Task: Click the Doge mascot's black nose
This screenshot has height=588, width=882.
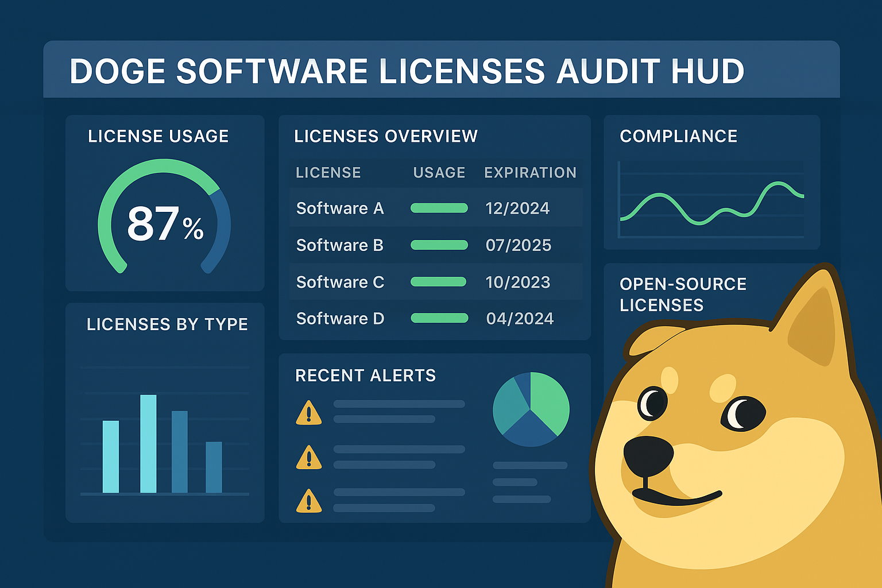Action: point(648,456)
